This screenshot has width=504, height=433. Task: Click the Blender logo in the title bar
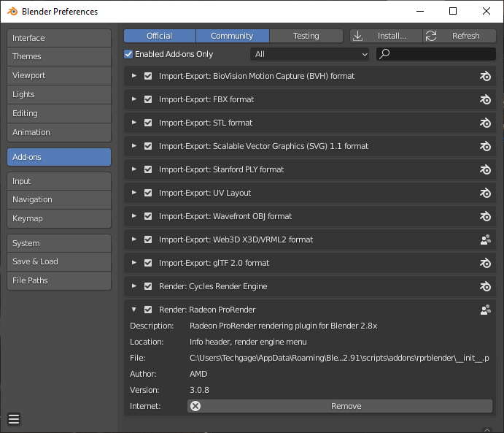click(x=12, y=11)
